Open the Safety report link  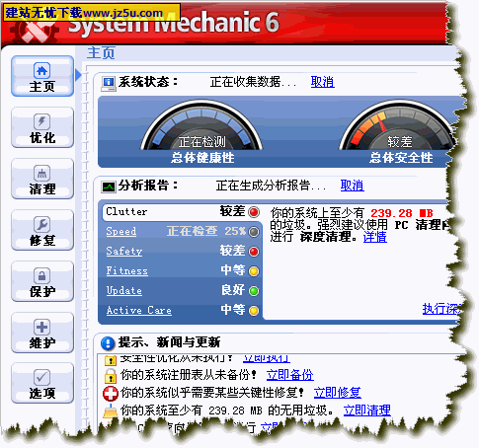coord(124,251)
